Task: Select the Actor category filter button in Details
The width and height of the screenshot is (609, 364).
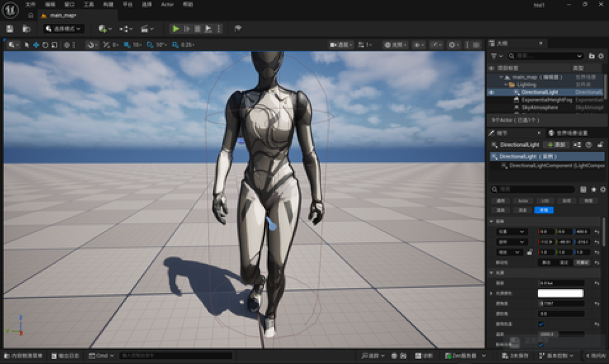Action: point(523,201)
